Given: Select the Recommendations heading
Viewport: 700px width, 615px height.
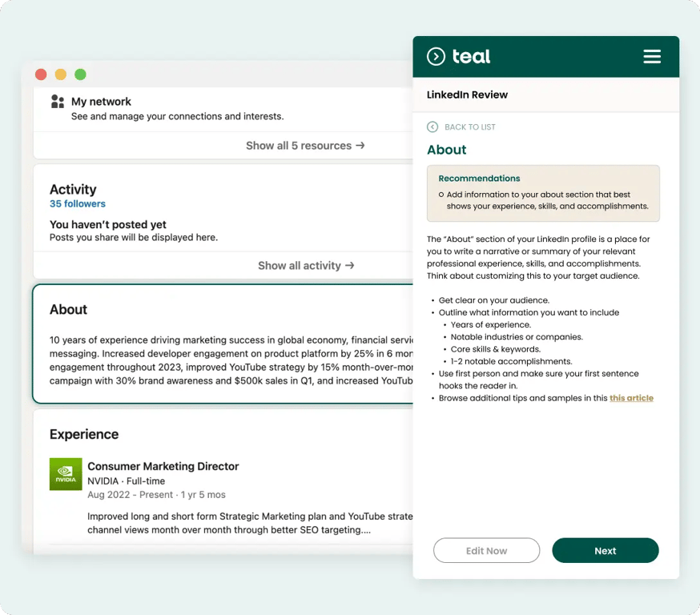Looking at the screenshot, I should pyautogui.click(x=479, y=179).
